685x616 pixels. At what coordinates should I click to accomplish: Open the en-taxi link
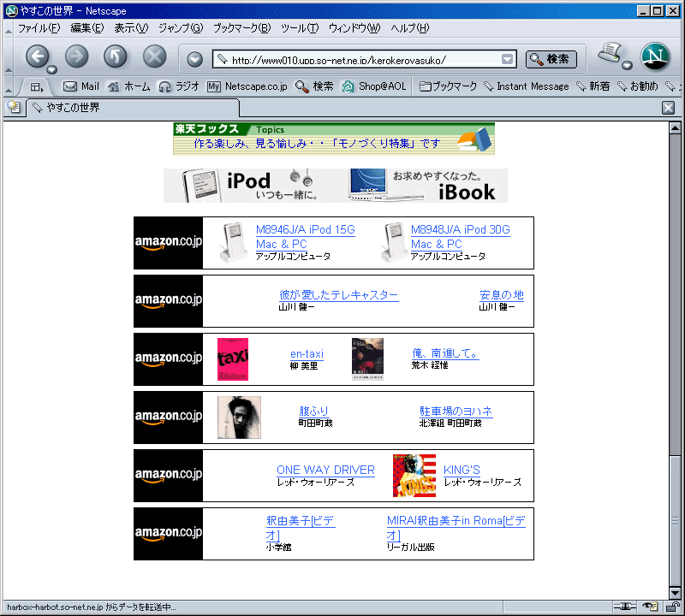click(x=307, y=353)
